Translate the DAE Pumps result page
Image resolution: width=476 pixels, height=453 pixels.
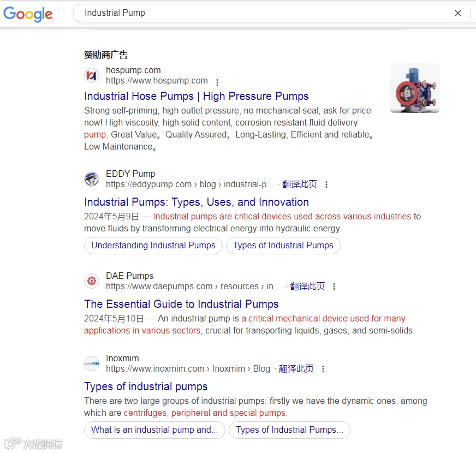tap(307, 287)
